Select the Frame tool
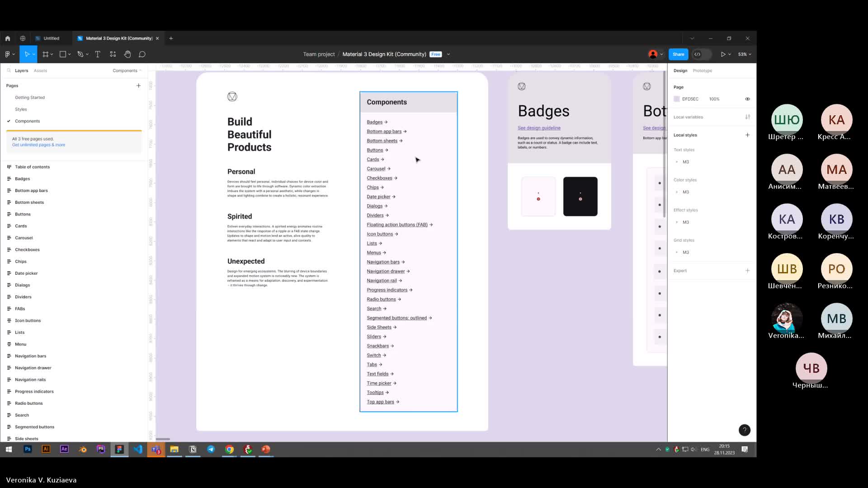Image resolution: width=868 pixels, height=488 pixels. [x=45, y=54]
